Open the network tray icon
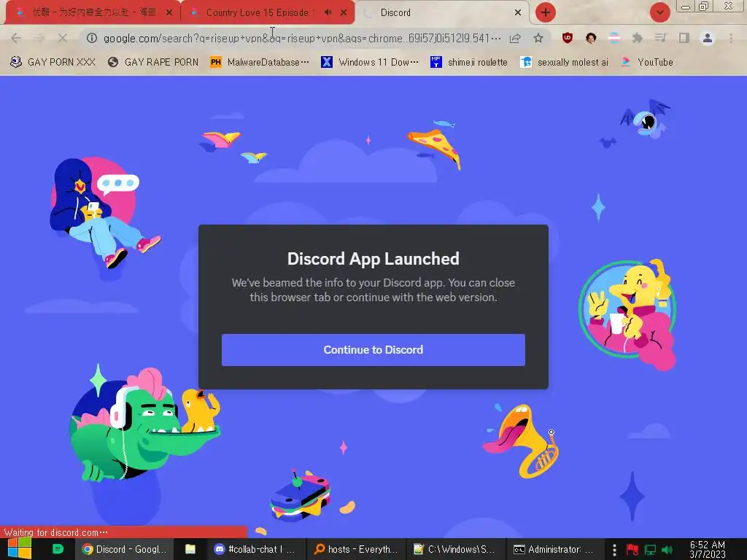Screen dimensions: 747x560 [650, 550]
